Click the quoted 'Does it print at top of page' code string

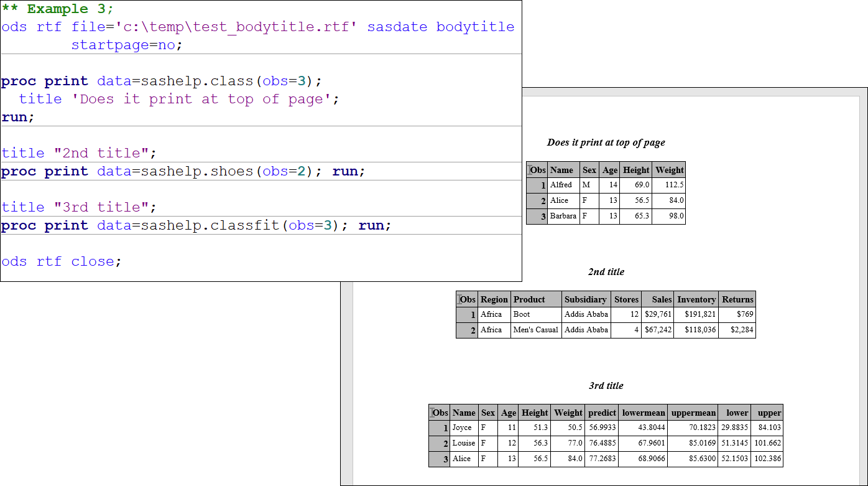tap(201, 99)
